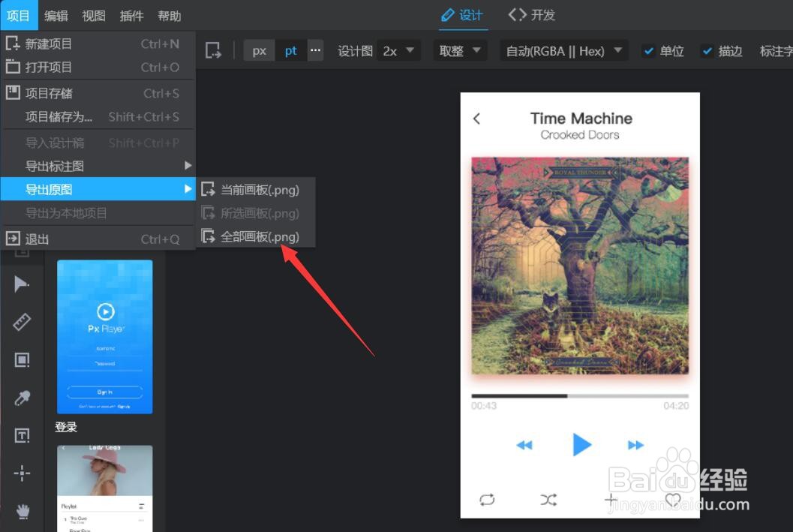Switch to the 设计 tab
Viewport: 793px width, 532px height.
tap(462, 15)
